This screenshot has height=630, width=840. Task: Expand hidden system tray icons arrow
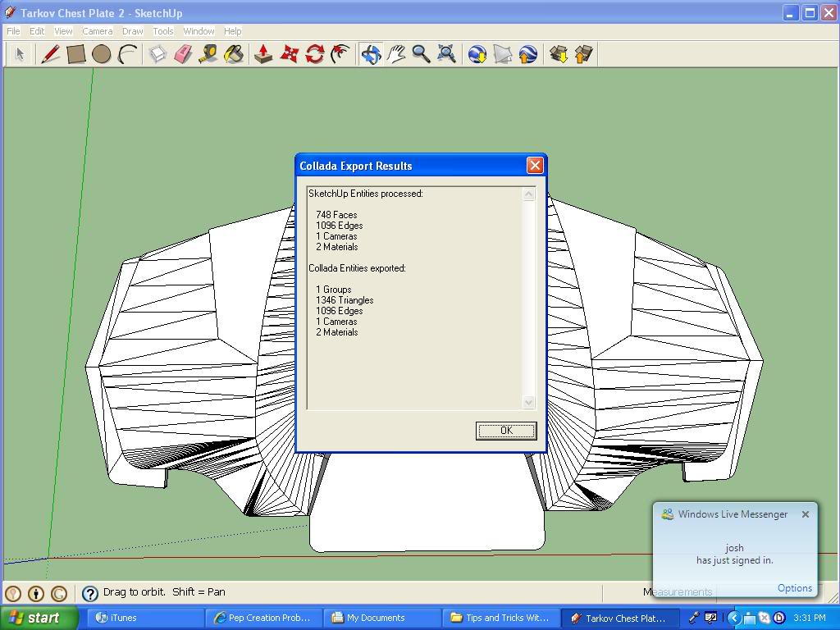(733, 619)
